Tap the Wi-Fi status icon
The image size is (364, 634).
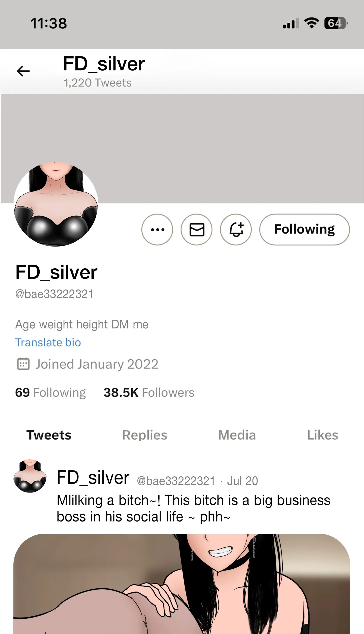click(311, 23)
